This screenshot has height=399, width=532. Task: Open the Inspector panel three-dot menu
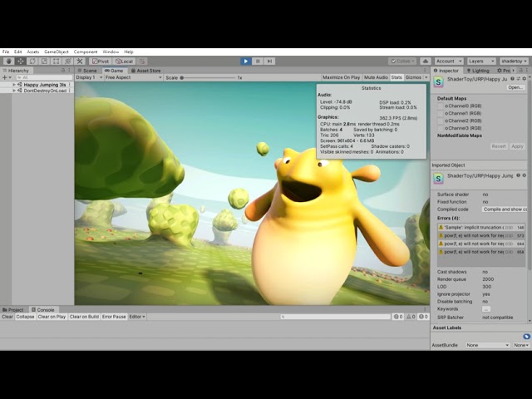tap(527, 70)
